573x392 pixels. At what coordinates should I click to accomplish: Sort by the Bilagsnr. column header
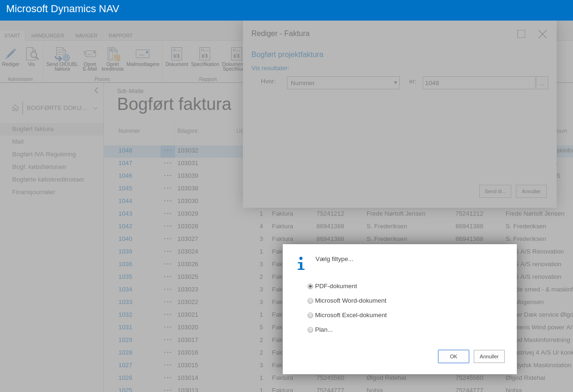(x=188, y=131)
